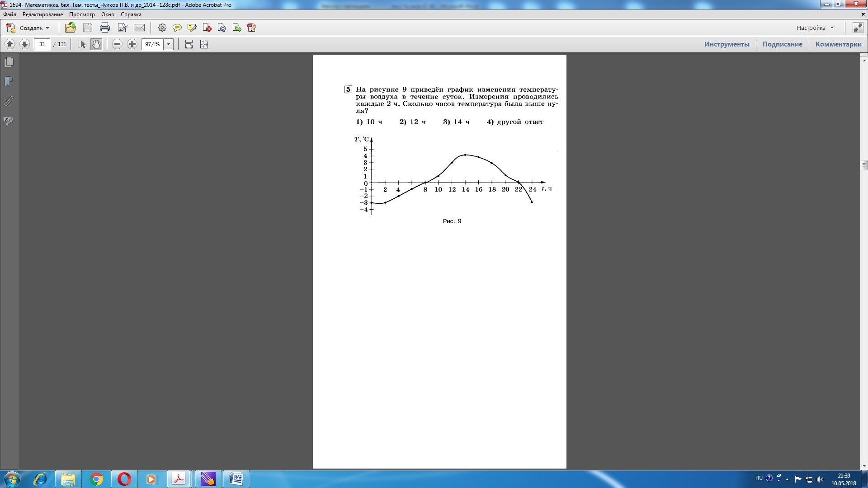
Task: Open a file with the folder icon
Action: (70, 28)
